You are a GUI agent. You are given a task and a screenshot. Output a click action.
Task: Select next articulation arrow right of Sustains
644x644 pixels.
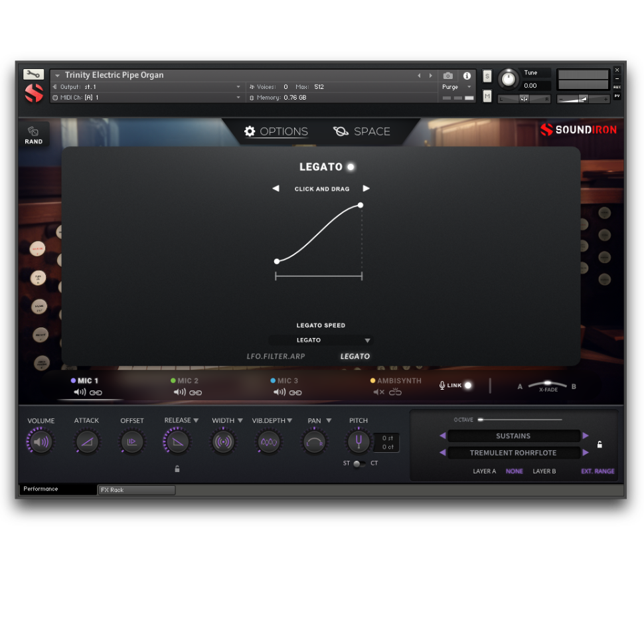pos(586,436)
